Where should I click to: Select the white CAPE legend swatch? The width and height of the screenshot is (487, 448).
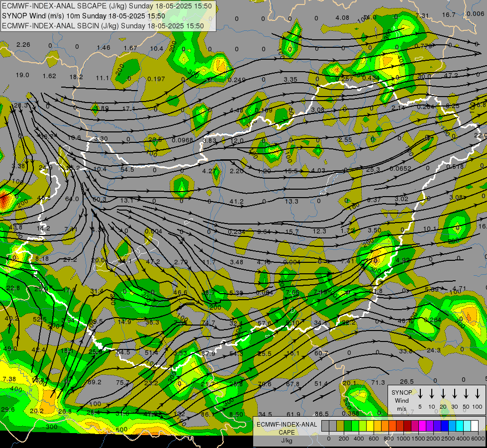(474, 426)
